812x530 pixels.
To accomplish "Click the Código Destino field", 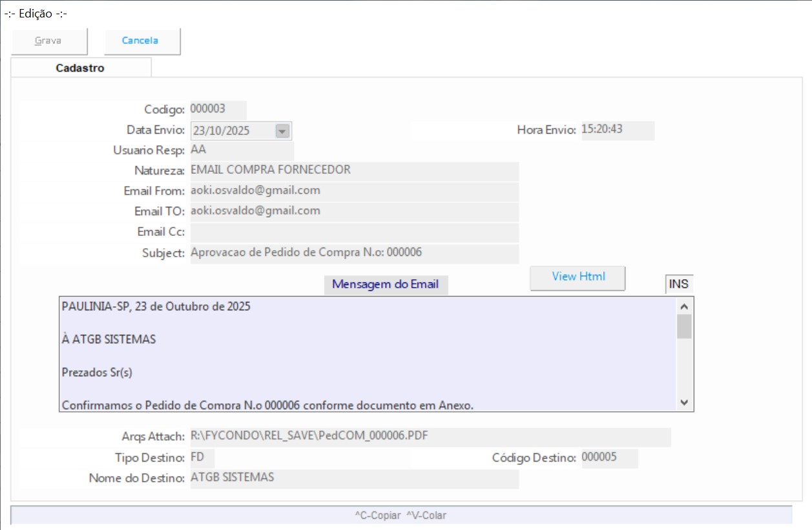I will click(x=609, y=458).
